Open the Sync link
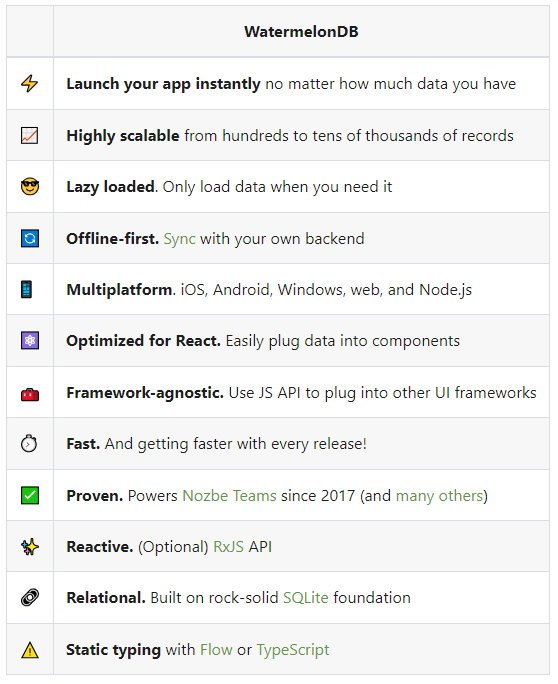Image resolution: width=558 pixels, height=684 pixels. (179, 239)
